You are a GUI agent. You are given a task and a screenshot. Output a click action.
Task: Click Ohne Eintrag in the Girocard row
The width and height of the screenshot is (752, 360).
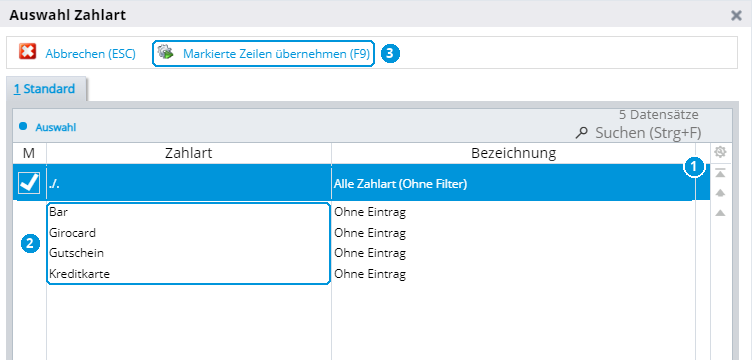[370, 232]
